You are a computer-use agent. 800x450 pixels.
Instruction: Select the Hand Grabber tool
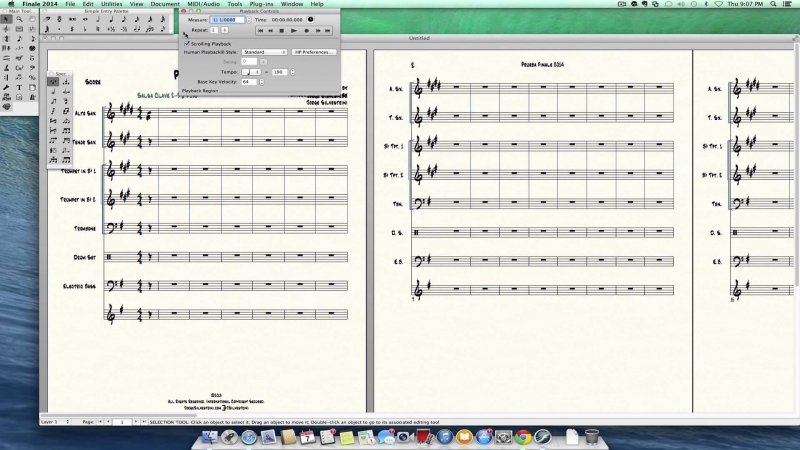pyautogui.click(x=32, y=19)
